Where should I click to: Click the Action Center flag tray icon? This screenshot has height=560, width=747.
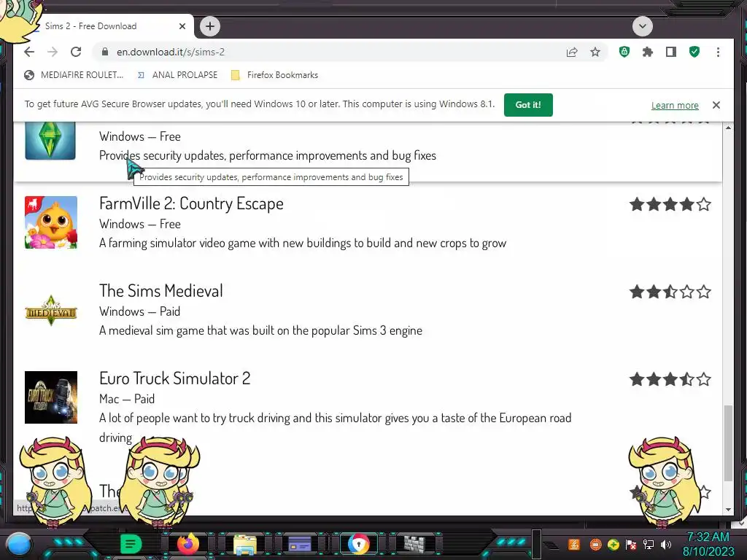point(631,544)
